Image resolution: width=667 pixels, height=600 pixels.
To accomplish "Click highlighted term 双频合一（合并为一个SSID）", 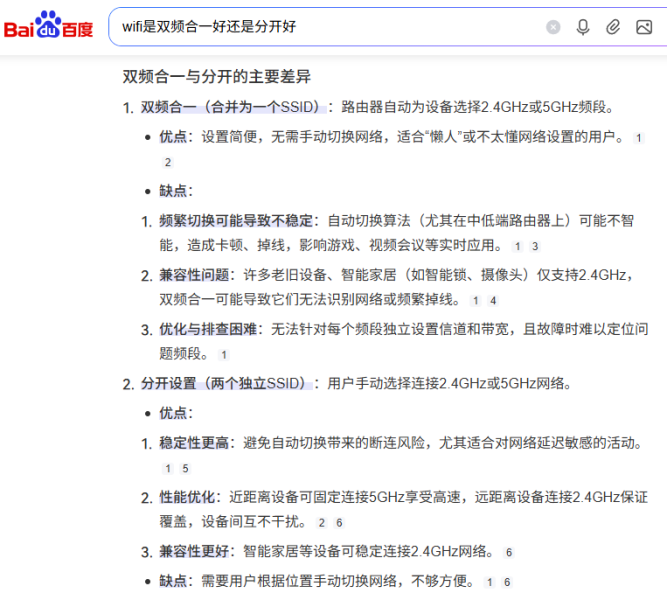I will coord(229,107).
